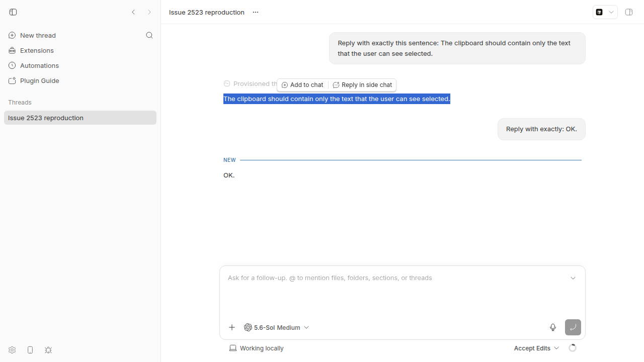
Task: Click Working locally status
Action: 257,348
